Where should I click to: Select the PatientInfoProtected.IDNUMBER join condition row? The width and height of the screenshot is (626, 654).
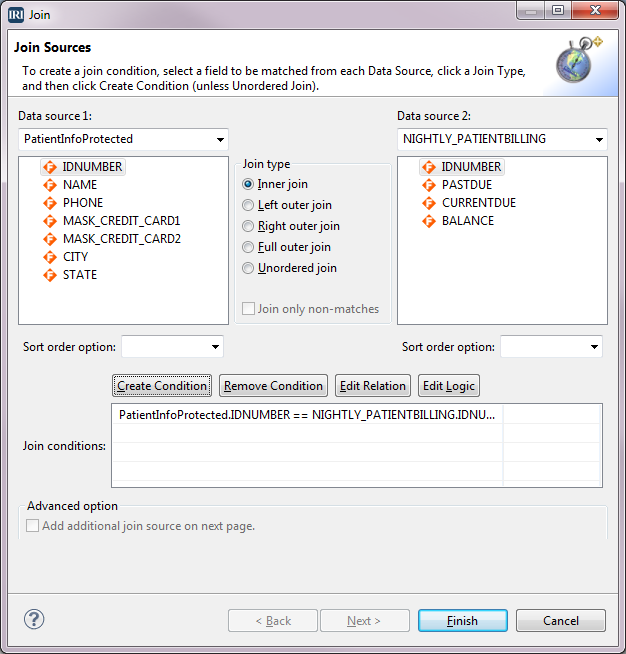[x=307, y=415]
